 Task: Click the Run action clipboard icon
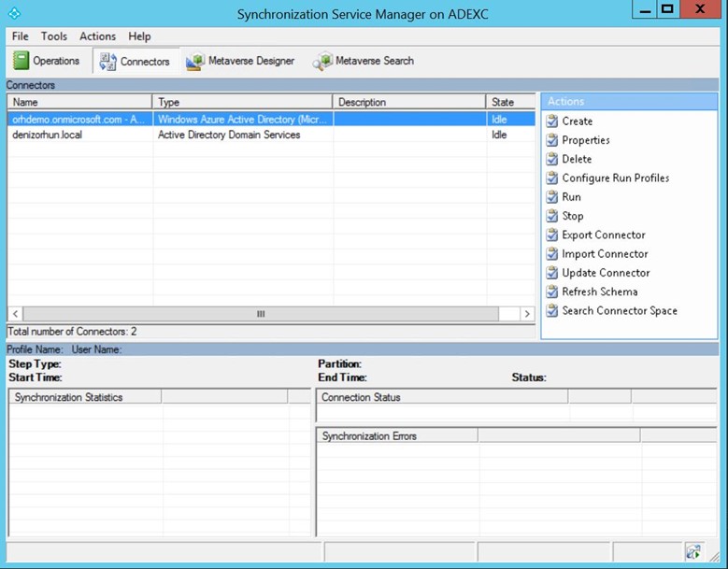coord(552,197)
